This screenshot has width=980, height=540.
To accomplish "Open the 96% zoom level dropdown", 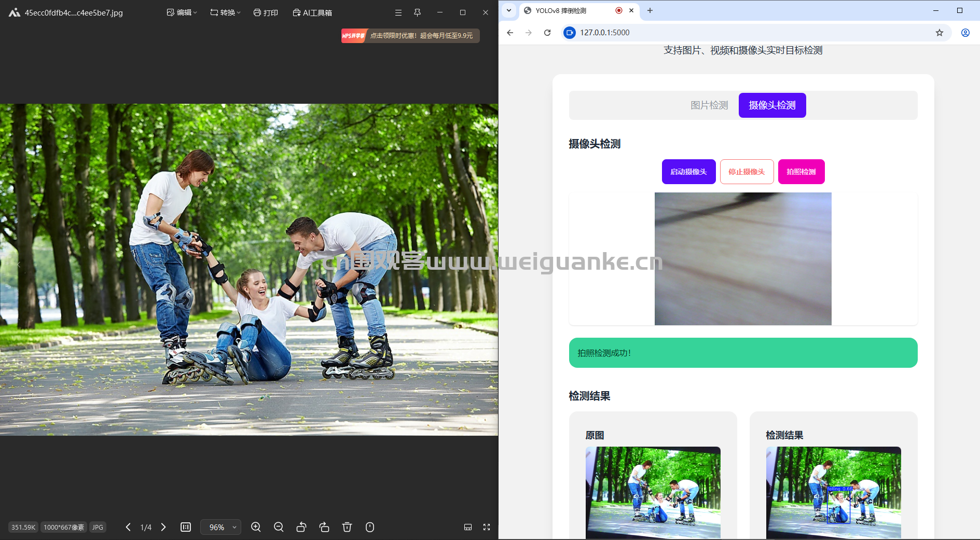I will coord(221,527).
